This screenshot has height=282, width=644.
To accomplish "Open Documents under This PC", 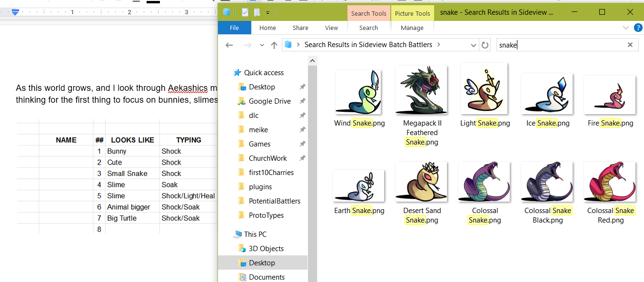I will [267, 277].
